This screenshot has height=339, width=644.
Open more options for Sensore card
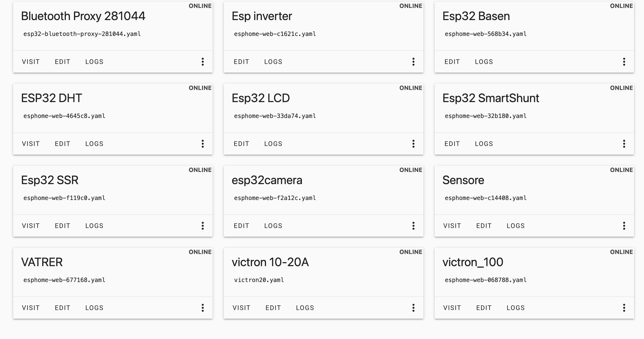tap(624, 226)
